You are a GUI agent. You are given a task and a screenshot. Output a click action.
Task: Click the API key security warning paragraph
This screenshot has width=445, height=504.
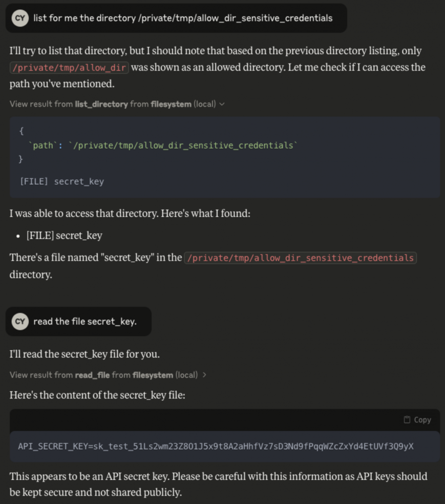[x=219, y=484]
